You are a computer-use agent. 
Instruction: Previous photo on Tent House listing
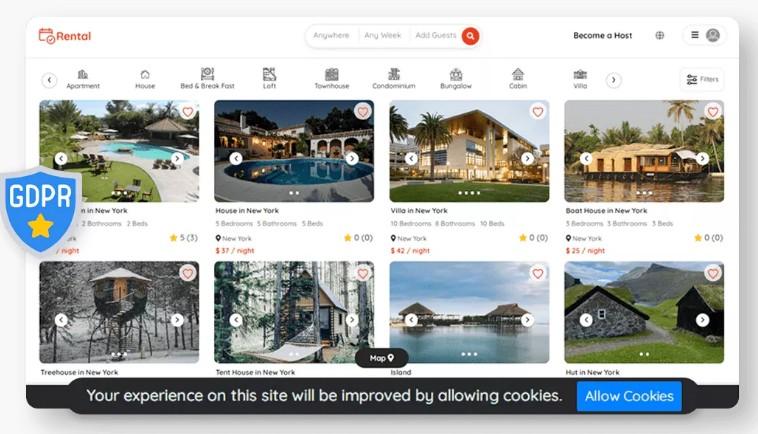(x=236, y=319)
